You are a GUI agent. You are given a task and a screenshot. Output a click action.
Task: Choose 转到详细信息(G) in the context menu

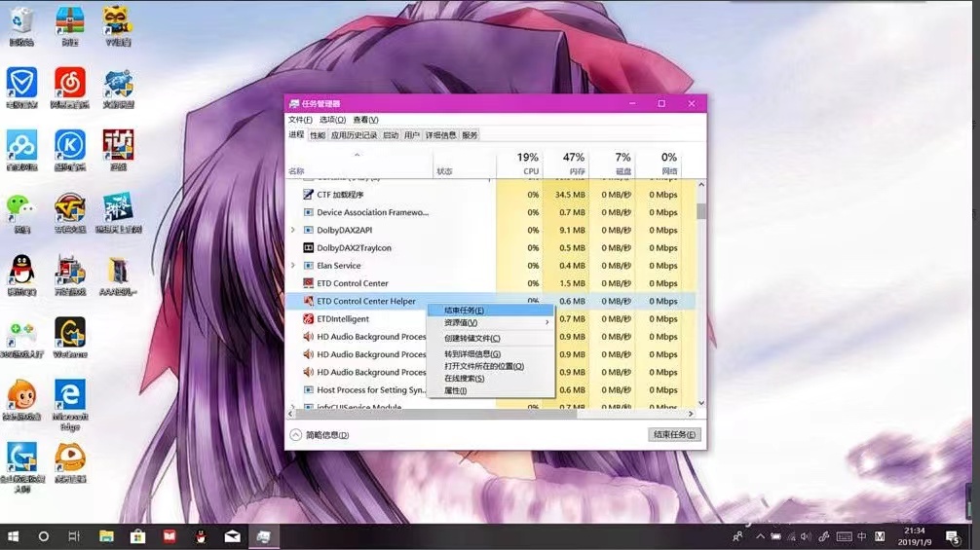click(x=491, y=354)
